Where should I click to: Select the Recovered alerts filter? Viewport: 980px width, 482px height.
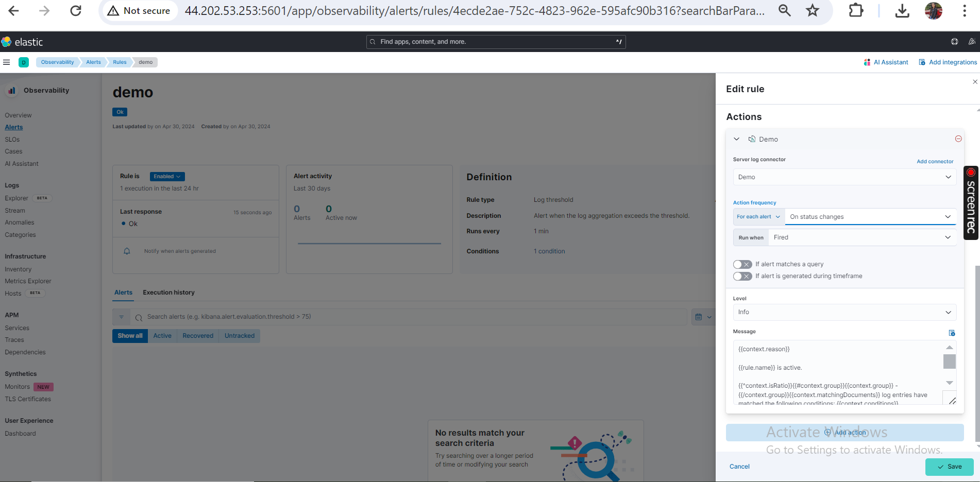pyautogui.click(x=198, y=336)
